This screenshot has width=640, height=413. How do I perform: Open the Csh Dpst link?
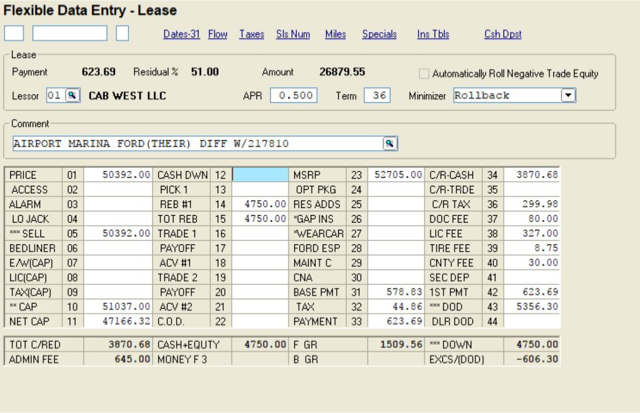[503, 34]
